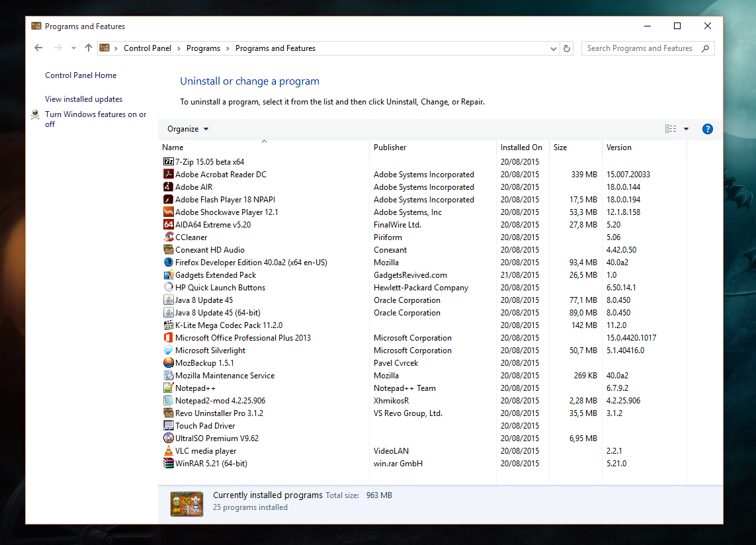The width and height of the screenshot is (756, 545).
Task: Click version 15.0.4420.1017
Action: click(631, 337)
